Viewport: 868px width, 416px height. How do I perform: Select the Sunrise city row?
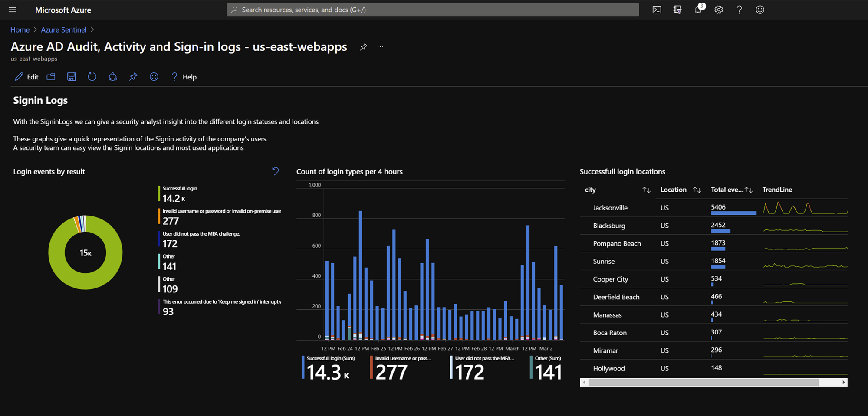point(713,261)
